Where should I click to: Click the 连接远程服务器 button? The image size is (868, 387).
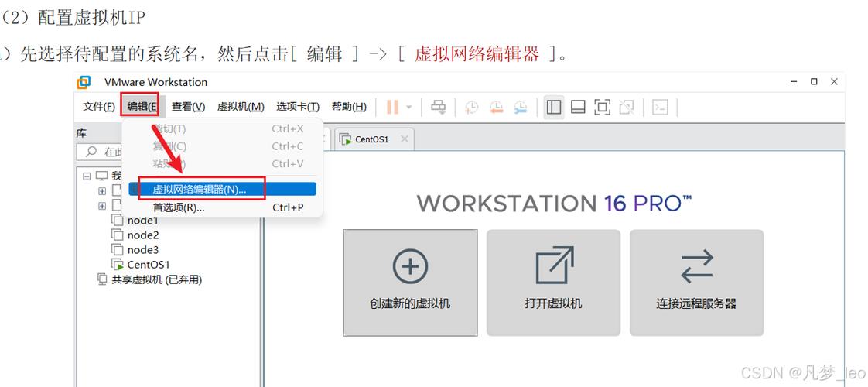click(x=696, y=283)
